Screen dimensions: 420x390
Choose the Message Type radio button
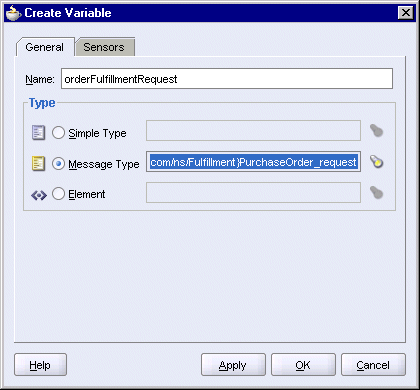pos(58,163)
